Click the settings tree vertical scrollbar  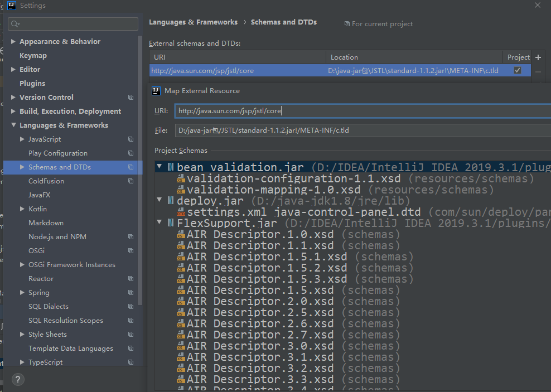click(140, 171)
